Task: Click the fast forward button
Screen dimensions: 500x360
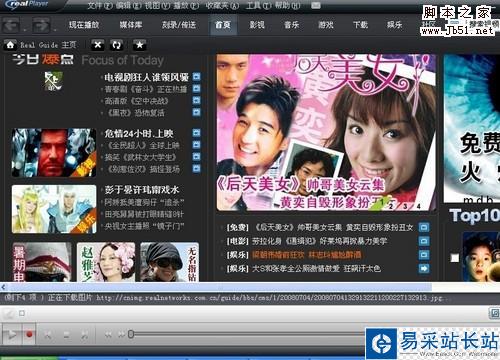Action: pos(121,334)
